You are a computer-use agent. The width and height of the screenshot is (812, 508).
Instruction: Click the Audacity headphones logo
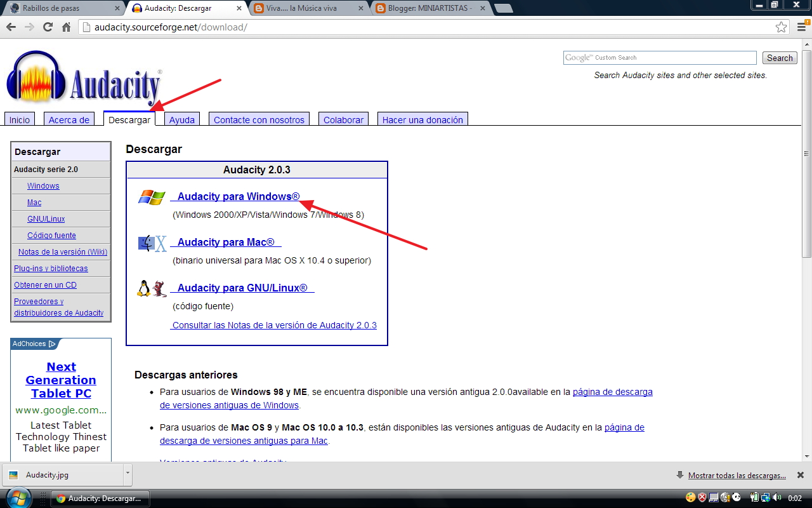[36, 77]
